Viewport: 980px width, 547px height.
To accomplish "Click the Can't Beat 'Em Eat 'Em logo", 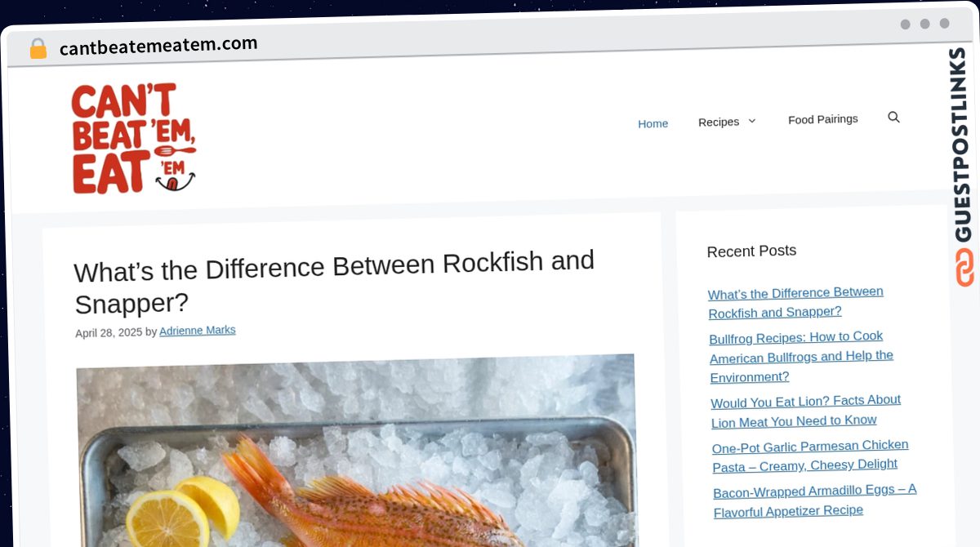I will tap(134, 139).
